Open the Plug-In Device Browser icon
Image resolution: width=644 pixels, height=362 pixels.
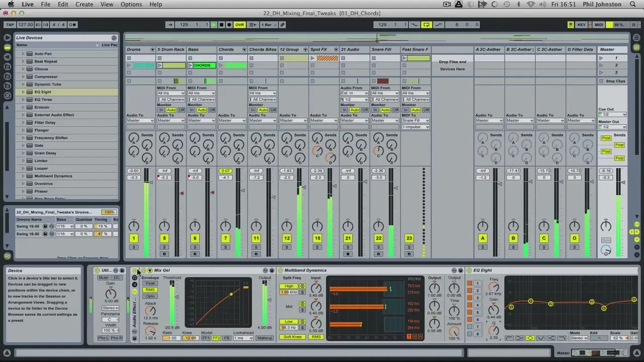pos(7,57)
